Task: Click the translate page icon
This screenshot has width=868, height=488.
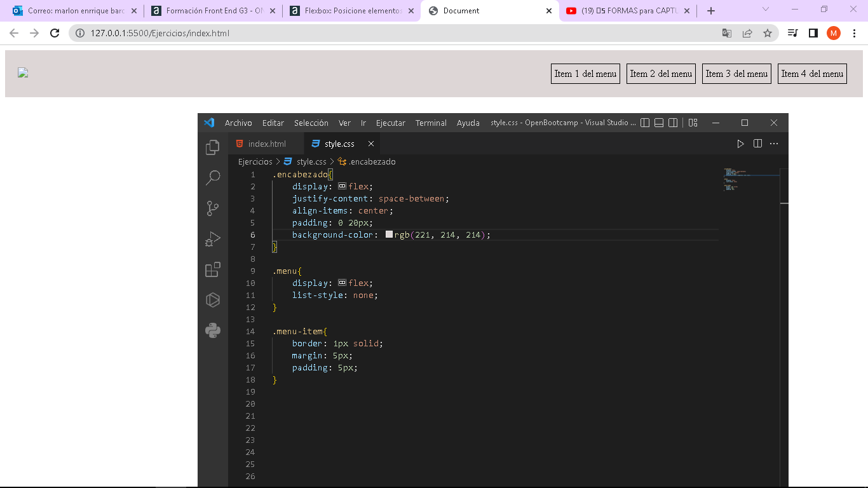Action: click(727, 33)
